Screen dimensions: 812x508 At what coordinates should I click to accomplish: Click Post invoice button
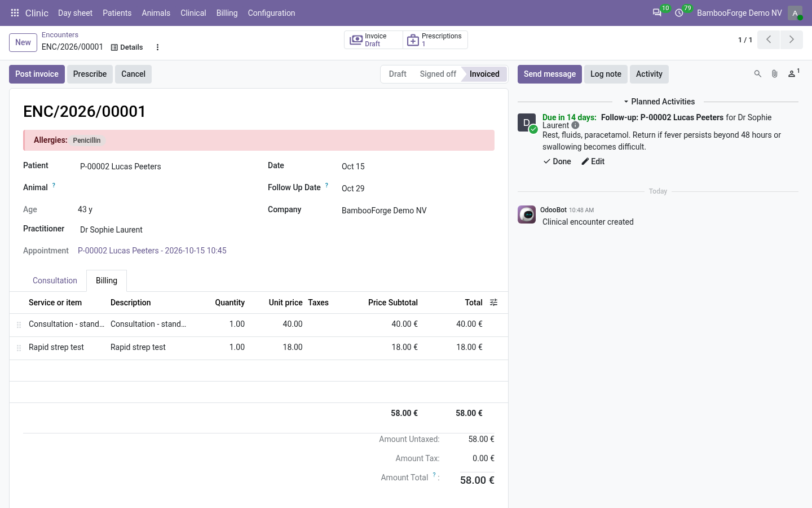pyautogui.click(x=37, y=74)
